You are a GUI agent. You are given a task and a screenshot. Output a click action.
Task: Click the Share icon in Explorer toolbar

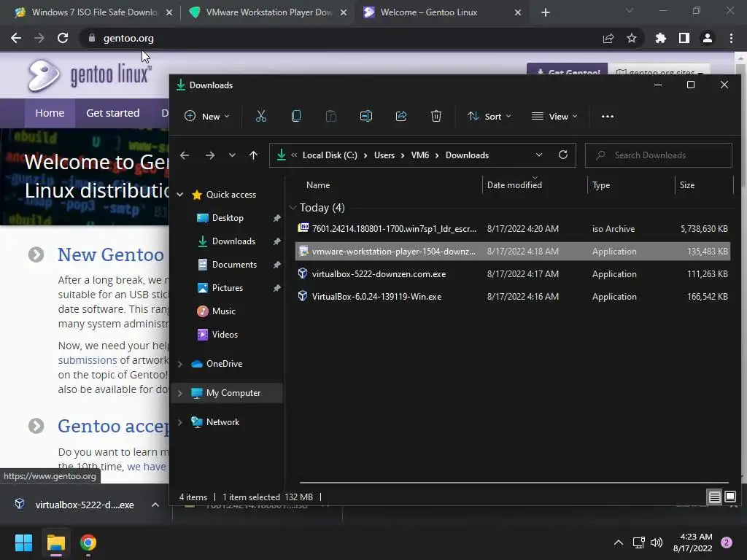point(401,116)
